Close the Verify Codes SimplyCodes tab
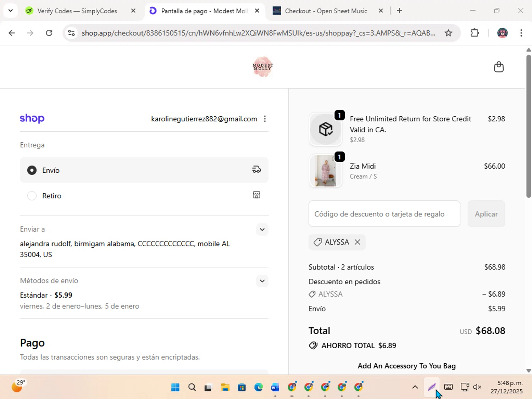This screenshot has height=399, width=532. pos(133,11)
